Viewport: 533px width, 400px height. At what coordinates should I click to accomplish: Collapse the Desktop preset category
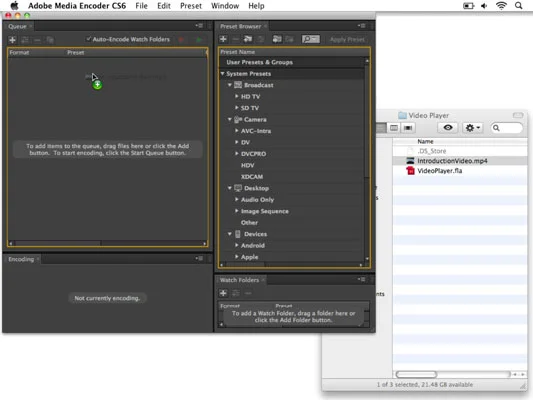[x=230, y=188]
